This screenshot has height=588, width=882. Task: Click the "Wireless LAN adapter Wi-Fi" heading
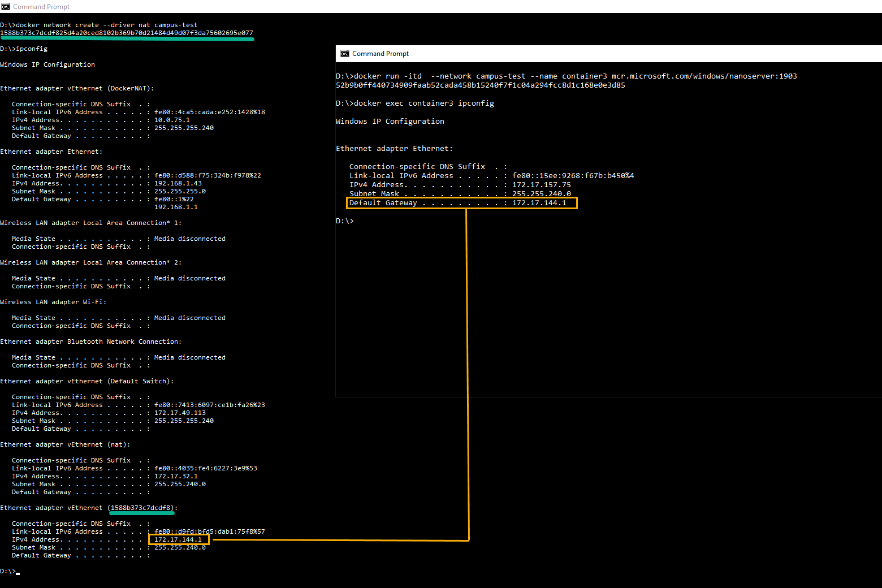[53, 302]
